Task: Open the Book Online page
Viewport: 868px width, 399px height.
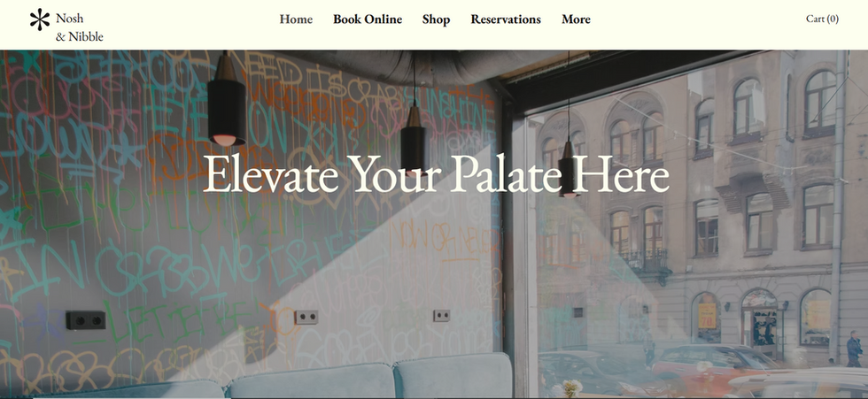Action: [368, 19]
